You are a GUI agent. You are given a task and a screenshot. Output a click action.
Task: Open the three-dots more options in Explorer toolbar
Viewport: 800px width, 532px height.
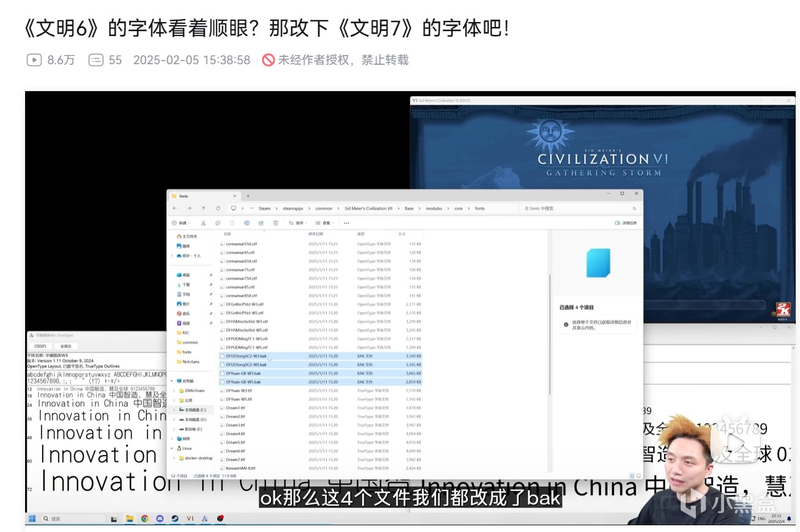[x=346, y=223]
